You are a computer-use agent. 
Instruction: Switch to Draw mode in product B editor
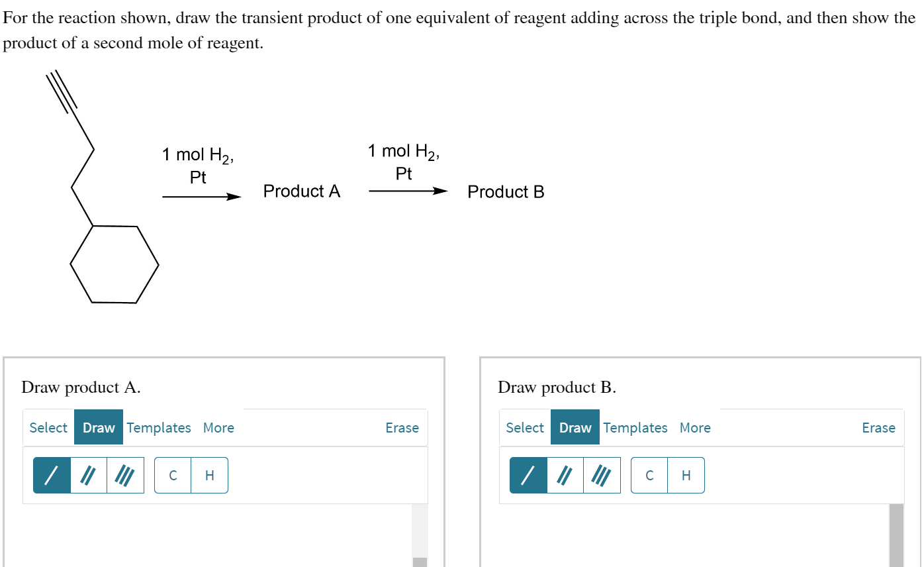coord(575,427)
